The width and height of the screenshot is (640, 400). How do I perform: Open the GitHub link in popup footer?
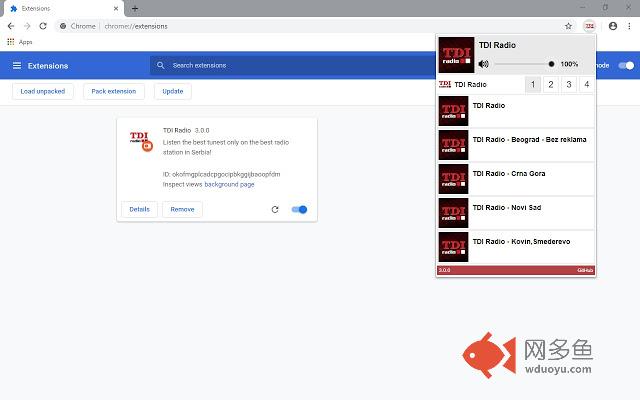pos(585,270)
